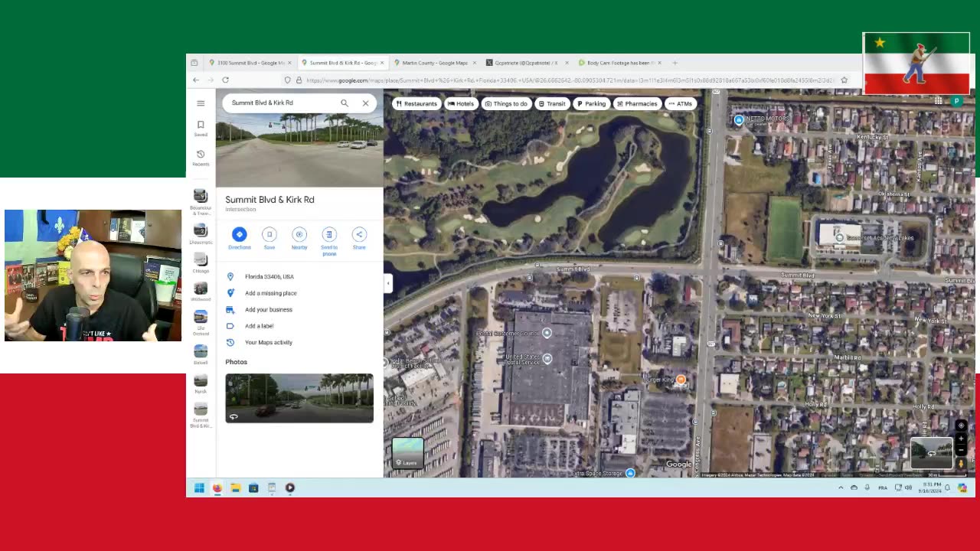The height and width of the screenshot is (551, 980).
Task: Click the Burger King map pin
Action: pyautogui.click(x=681, y=380)
